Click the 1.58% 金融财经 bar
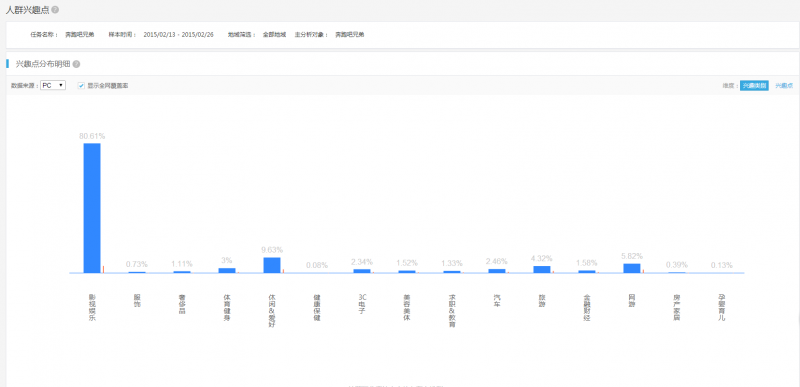Image resolution: width=800 pixels, height=387 pixels. coord(587,271)
